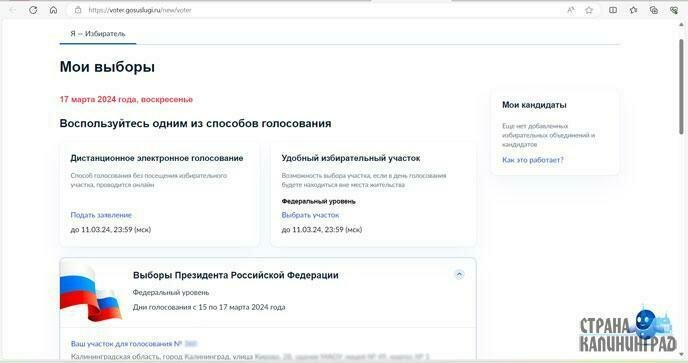
Task: Open browser essentials heart icon
Action: coord(674,10)
